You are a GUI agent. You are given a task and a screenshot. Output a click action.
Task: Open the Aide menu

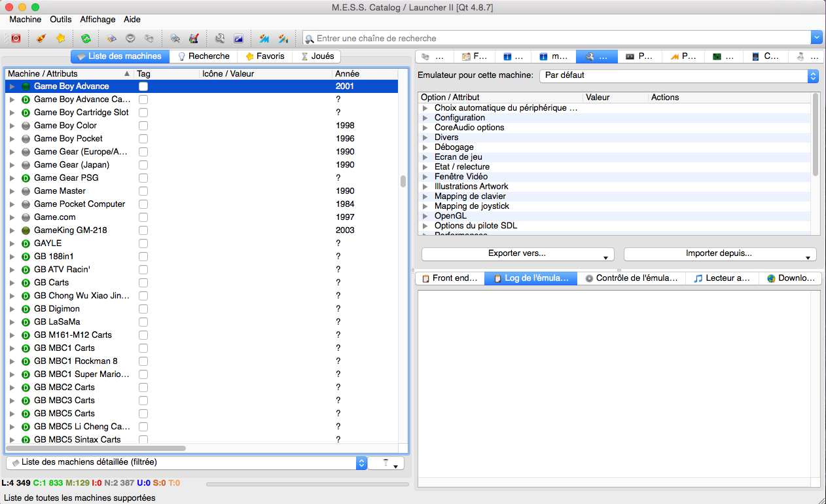pos(132,20)
